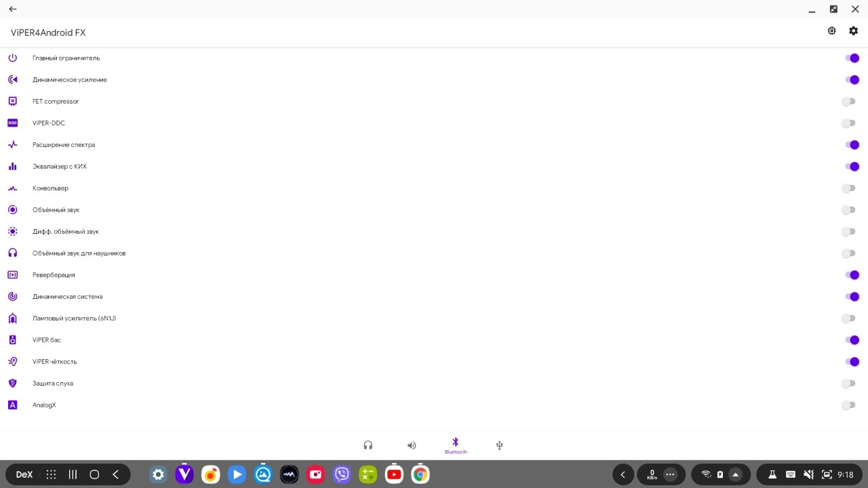The width and height of the screenshot is (868, 488).
Task: Open the clock showing 9:18
Action: 845,474
